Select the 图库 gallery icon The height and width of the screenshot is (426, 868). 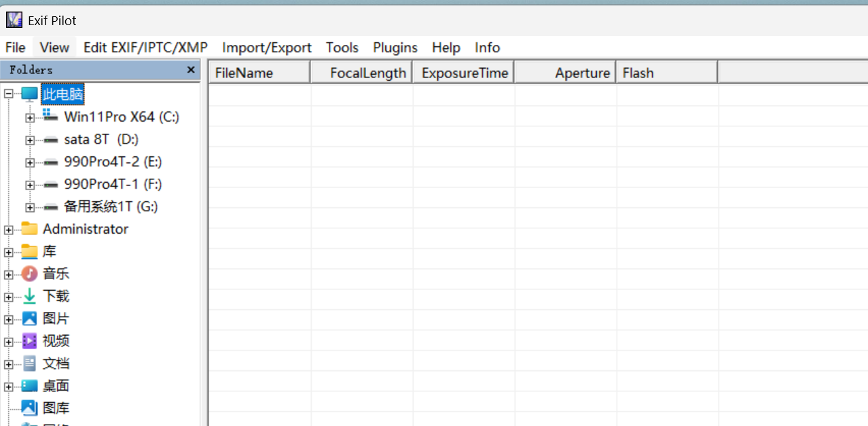click(30, 408)
